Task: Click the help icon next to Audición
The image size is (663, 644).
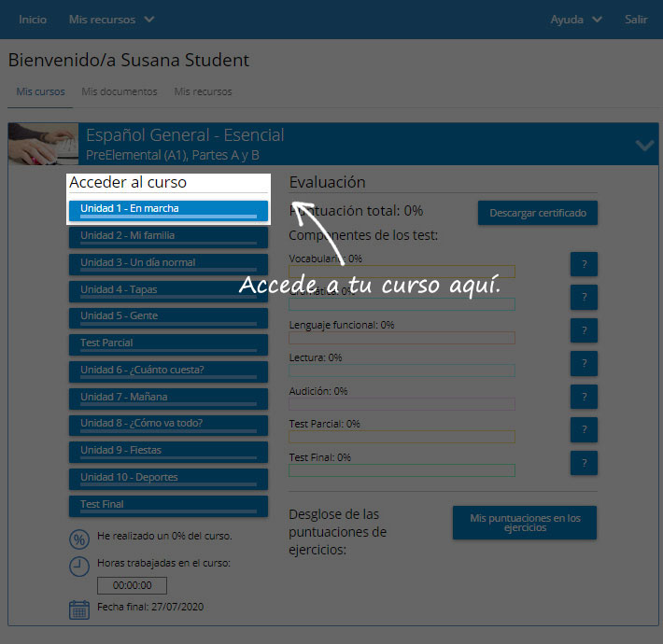Action: (583, 397)
